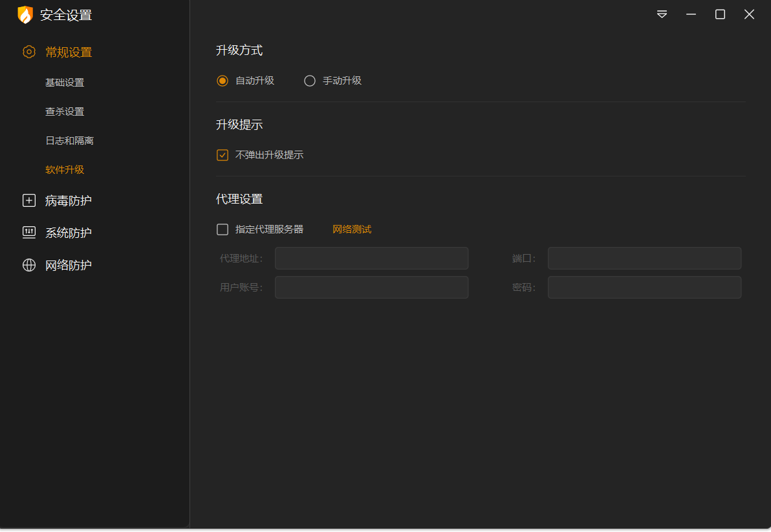
Task: Select the 自动升级 radio button
Action: coord(223,81)
